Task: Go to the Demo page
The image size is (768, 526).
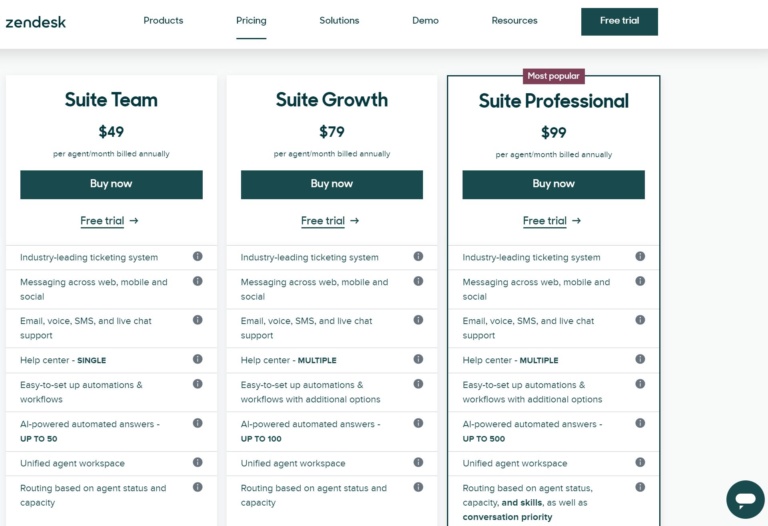Action: point(425,21)
